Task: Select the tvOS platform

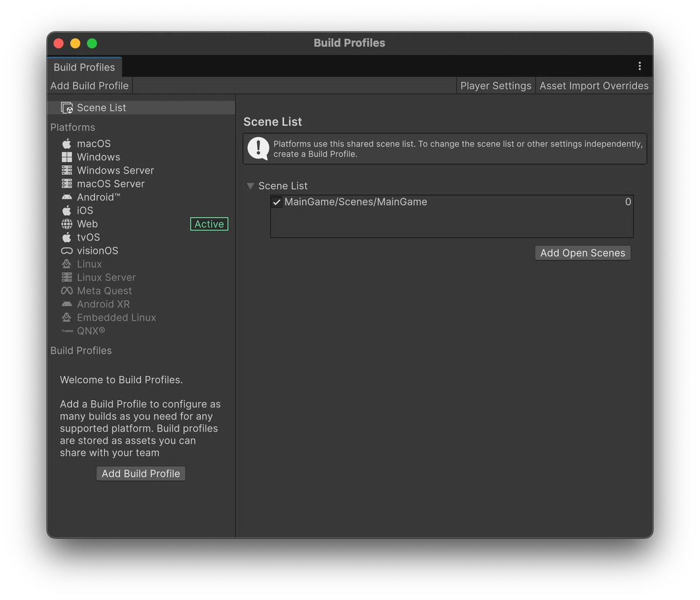Action: coord(141,237)
